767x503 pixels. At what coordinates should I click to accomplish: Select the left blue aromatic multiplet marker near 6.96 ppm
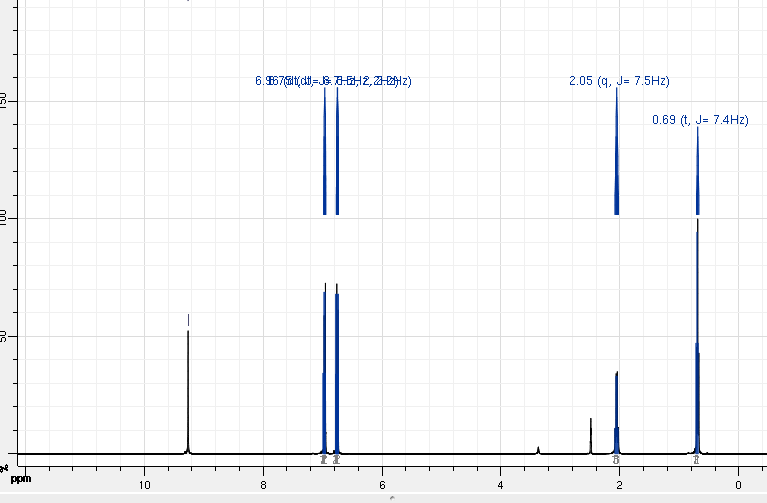coord(325,152)
